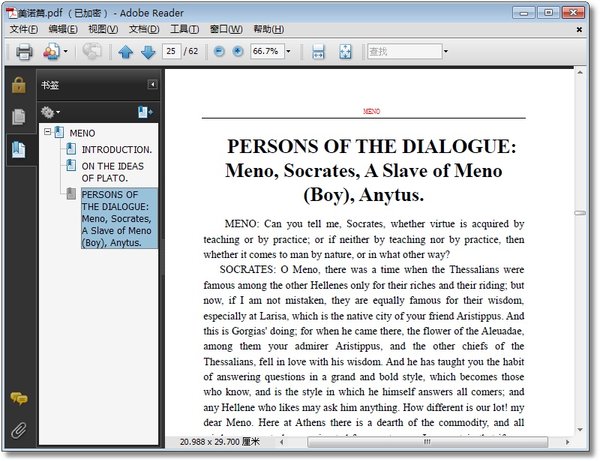Click the page number input field

coord(172,51)
